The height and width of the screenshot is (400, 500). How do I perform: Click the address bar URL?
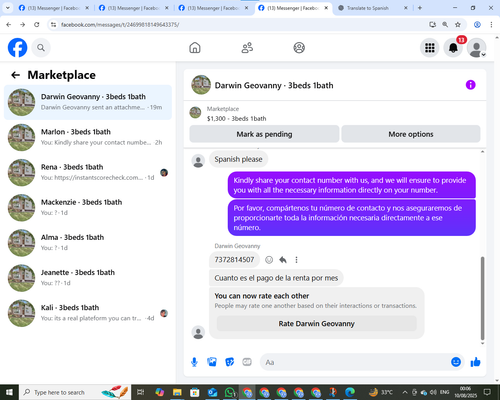(120, 25)
